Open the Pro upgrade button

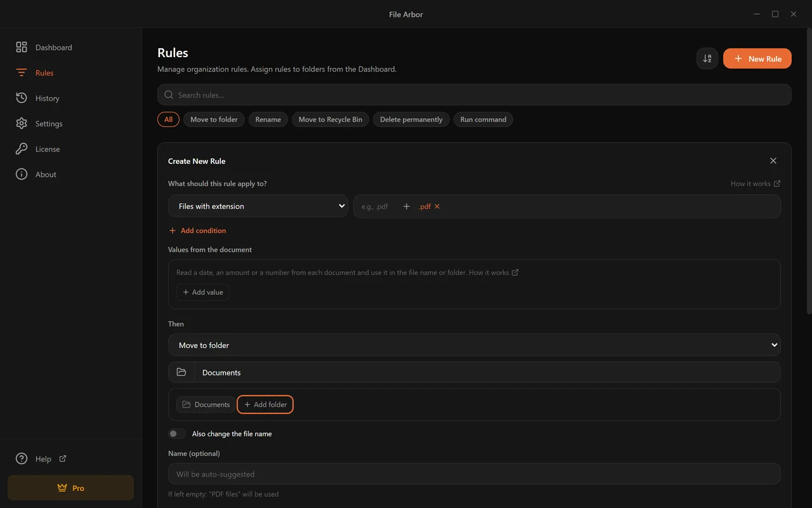click(x=70, y=488)
